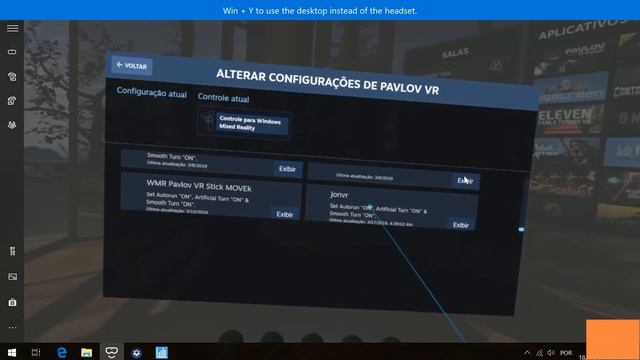
Task: Launch Microsoft Edge from the taskbar
Action: pyautogui.click(x=62, y=353)
